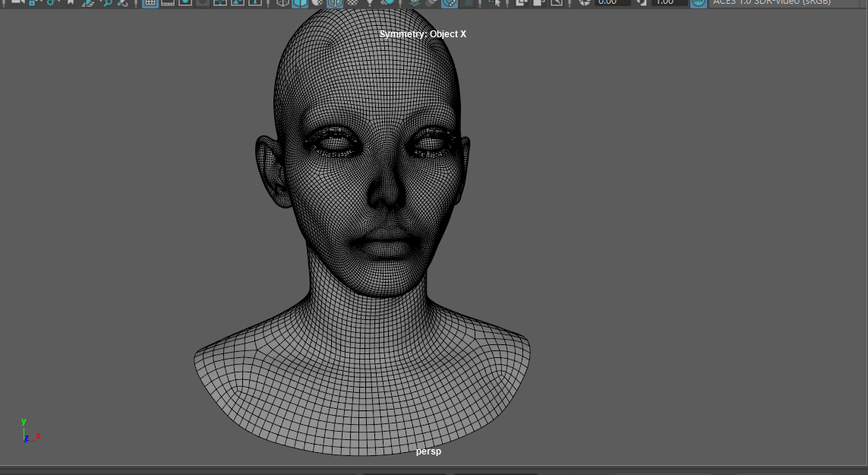Toggle the resolution gate overlay

tap(185, 2)
